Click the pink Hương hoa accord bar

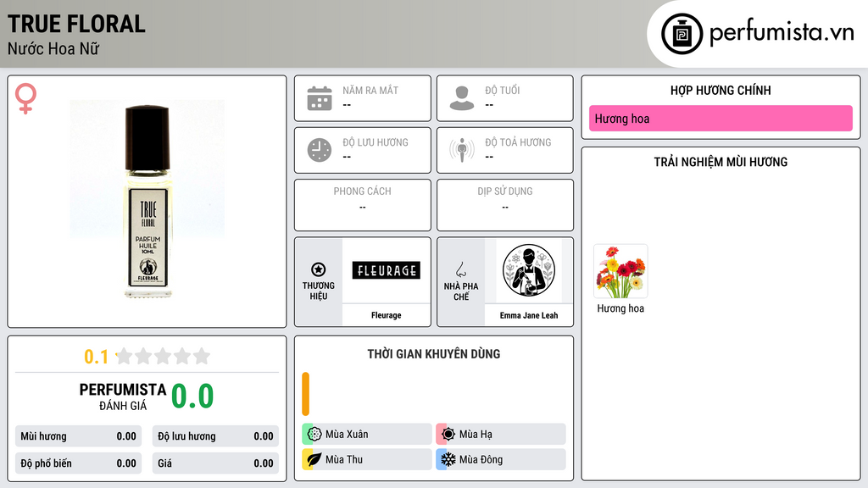[721, 119]
